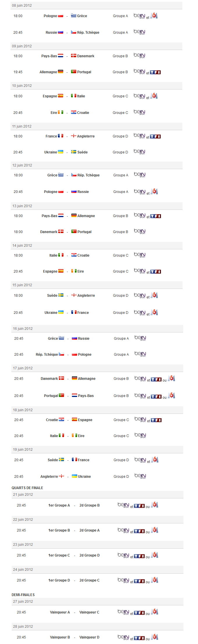198x644 pixels.
Task: Click 2d Groupe D in 23 June quarter-final
Action: pos(89,555)
